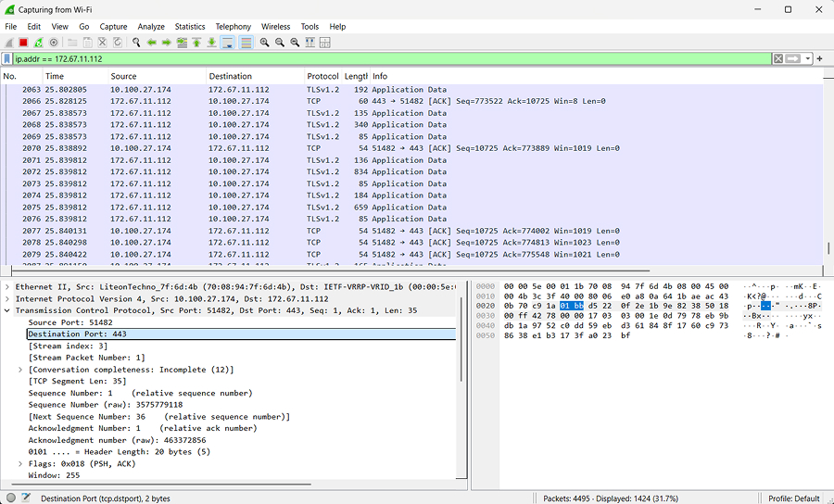Open the Capture menu
834x504 pixels.
pos(113,27)
